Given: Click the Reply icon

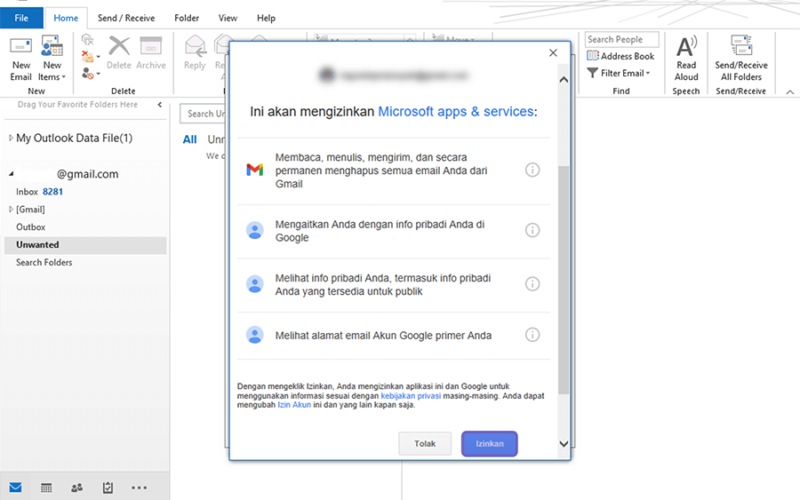Looking at the screenshot, I should 195,46.
